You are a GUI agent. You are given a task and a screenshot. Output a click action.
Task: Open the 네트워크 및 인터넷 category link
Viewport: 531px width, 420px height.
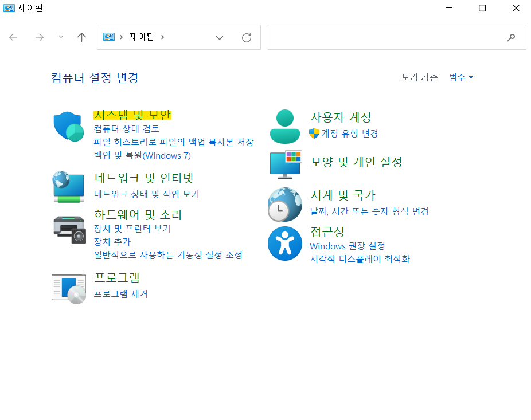tap(144, 178)
